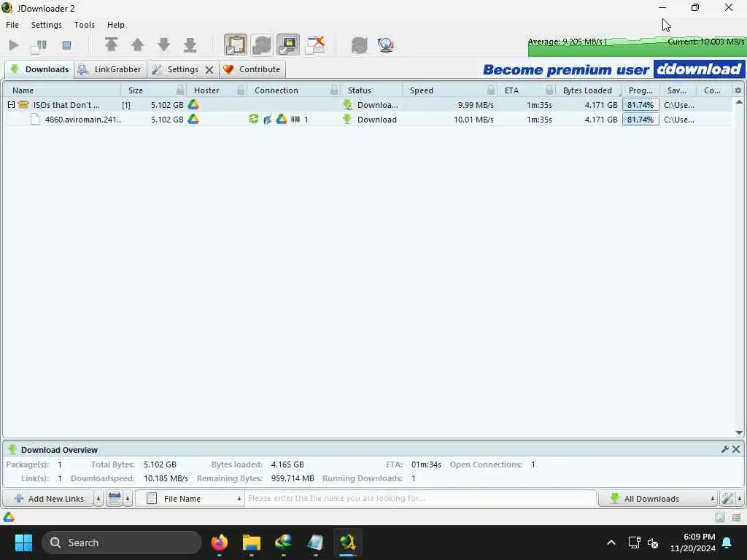
Task: Click the update check globe icon
Action: [385, 44]
